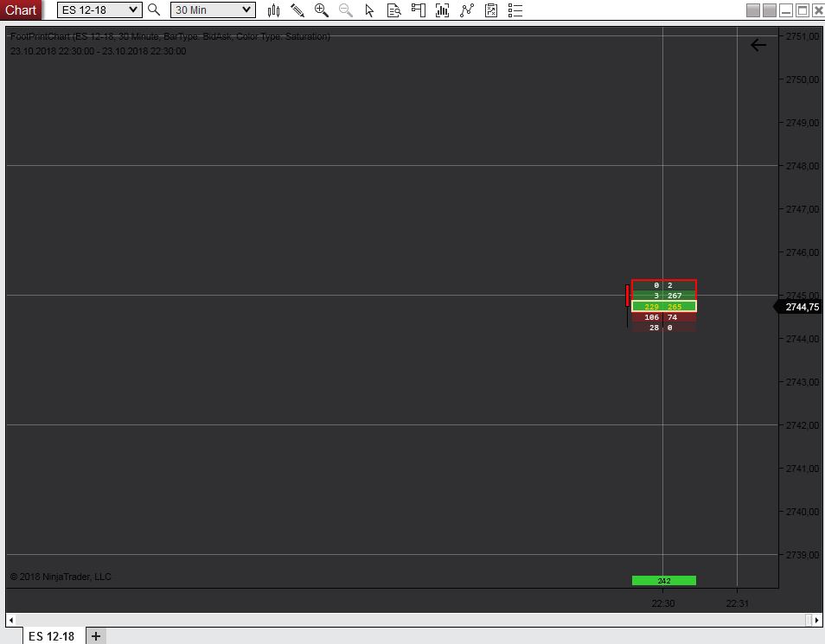This screenshot has width=825, height=644.
Task: Show the Data Box panel icon
Action: pyautogui.click(x=394, y=10)
